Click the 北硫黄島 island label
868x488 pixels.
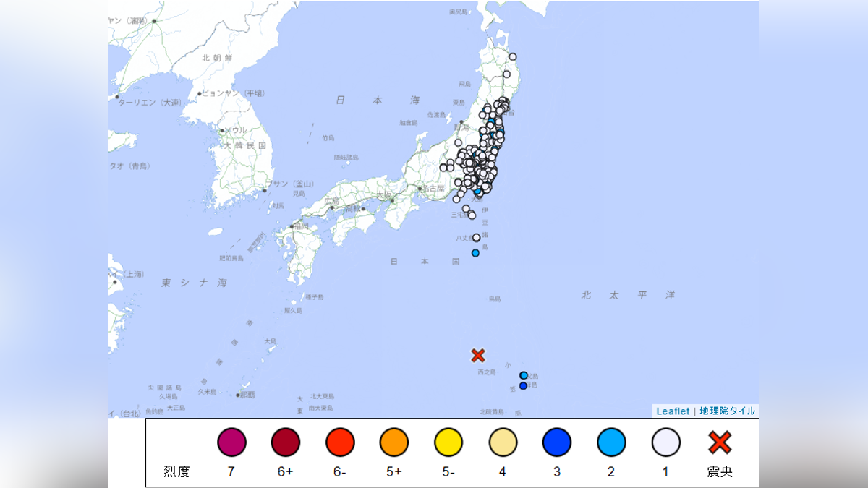click(491, 411)
